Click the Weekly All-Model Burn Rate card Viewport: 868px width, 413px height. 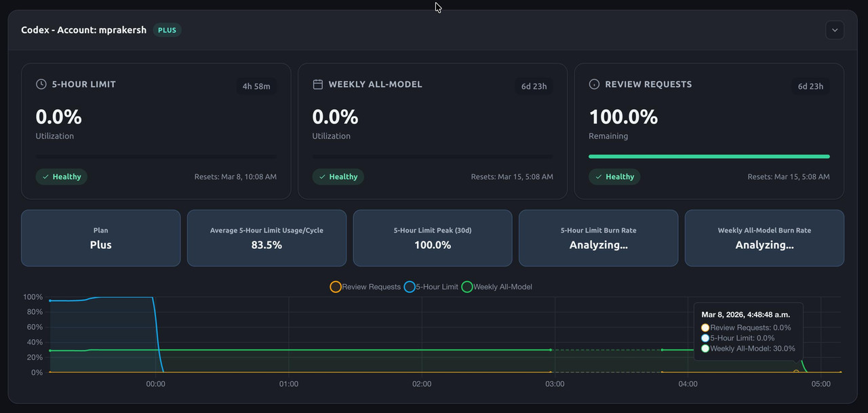(764, 238)
